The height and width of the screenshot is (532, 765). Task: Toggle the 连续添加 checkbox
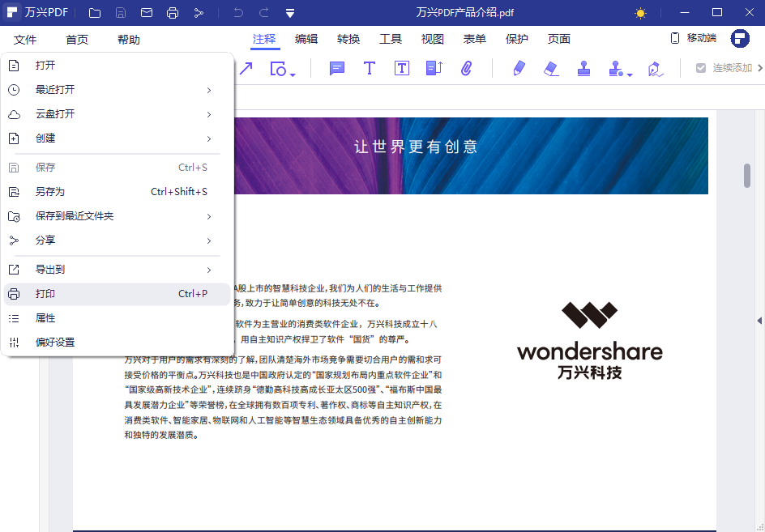(x=699, y=69)
